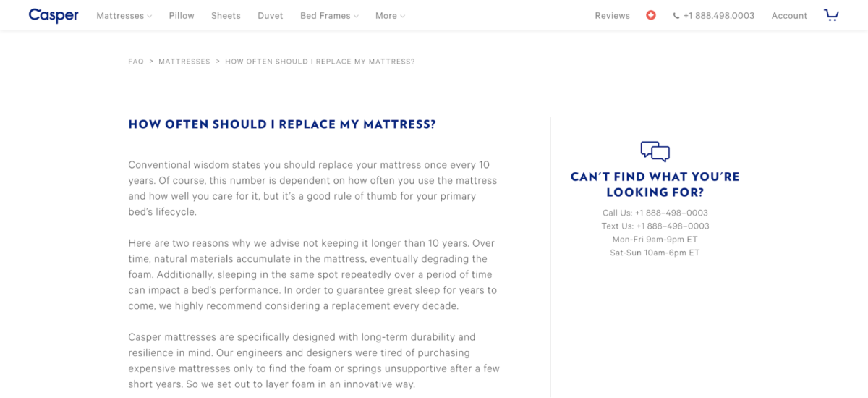Screen dimensions: 868x398
Task: Click the FAQ breadcrumb link
Action: pyautogui.click(x=136, y=62)
